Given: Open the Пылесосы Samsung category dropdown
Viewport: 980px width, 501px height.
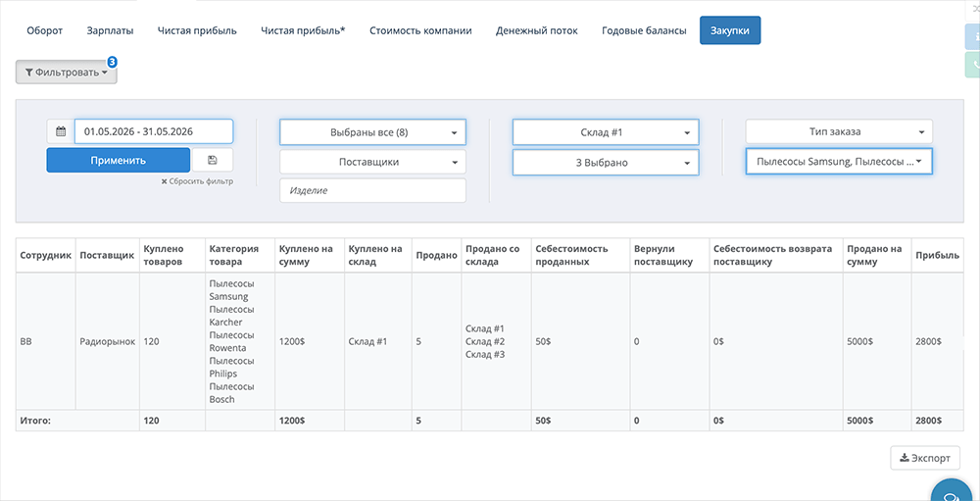Looking at the screenshot, I should point(839,161).
